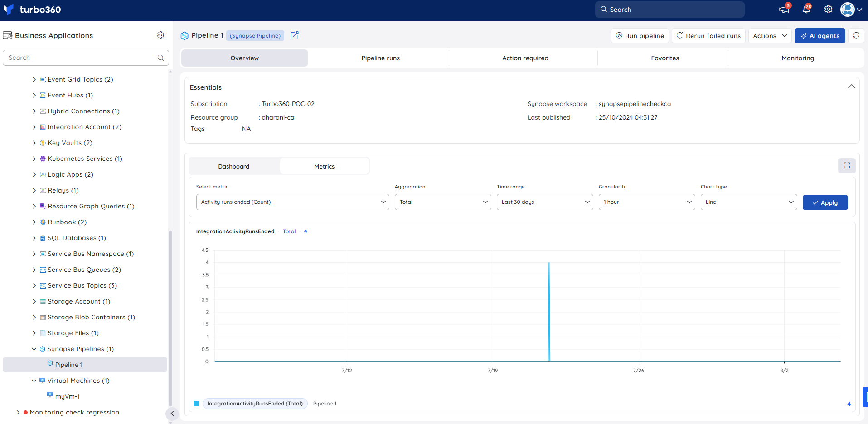Expand the Relays tree node
The width and height of the screenshot is (868, 424).
tap(34, 190)
